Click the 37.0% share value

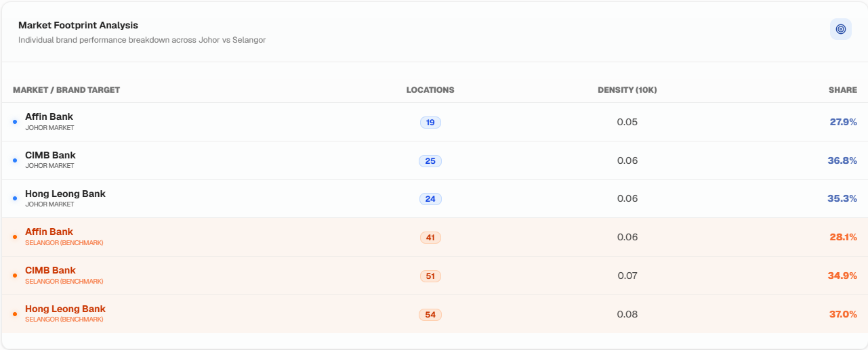click(843, 314)
